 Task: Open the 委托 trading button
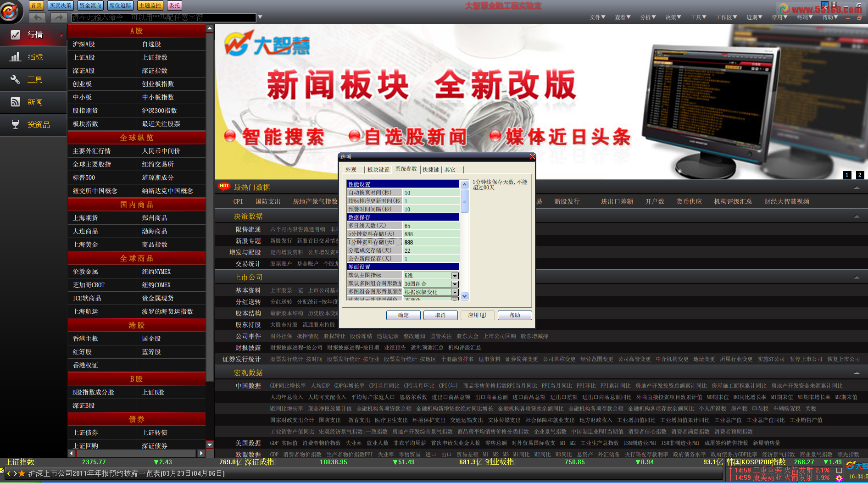(174, 6)
